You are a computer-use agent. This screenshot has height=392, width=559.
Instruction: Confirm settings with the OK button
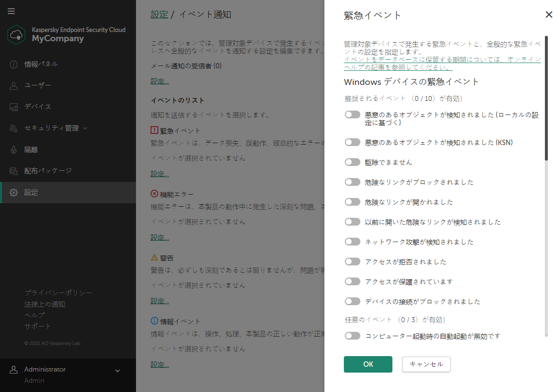coord(368,364)
